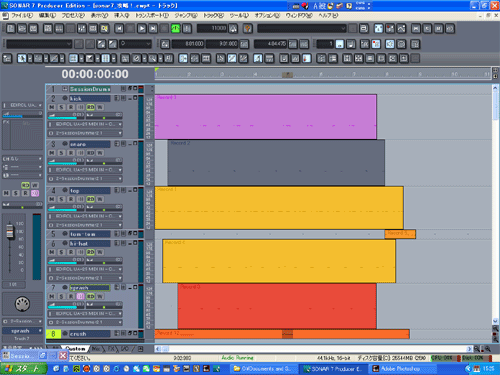The width and height of the screenshot is (500, 375).
Task: Click the Save file toolbar icon
Action: click(x=33, y=29)
